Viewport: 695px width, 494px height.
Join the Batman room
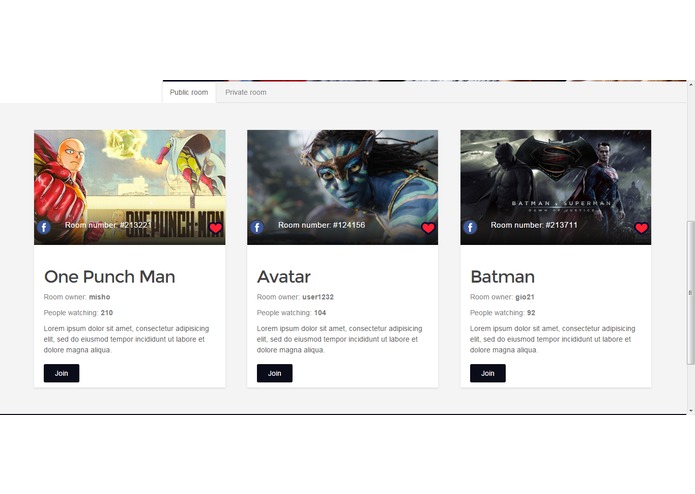point(488,373)
